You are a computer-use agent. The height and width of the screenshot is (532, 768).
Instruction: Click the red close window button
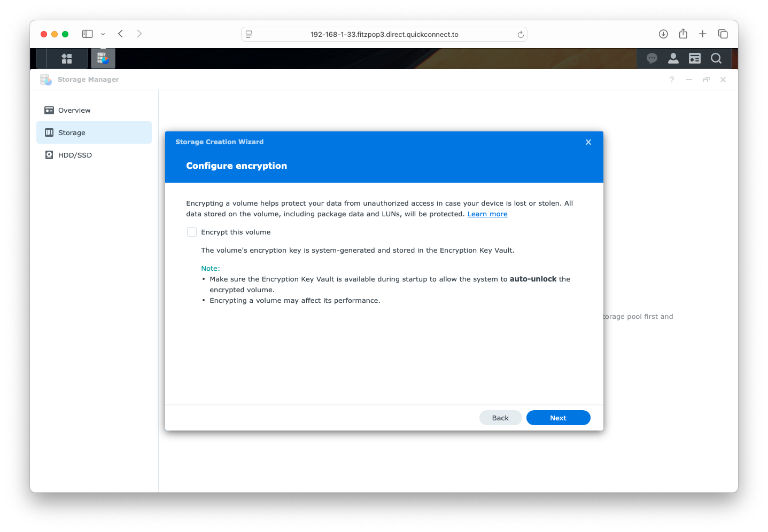pos(44,34)
